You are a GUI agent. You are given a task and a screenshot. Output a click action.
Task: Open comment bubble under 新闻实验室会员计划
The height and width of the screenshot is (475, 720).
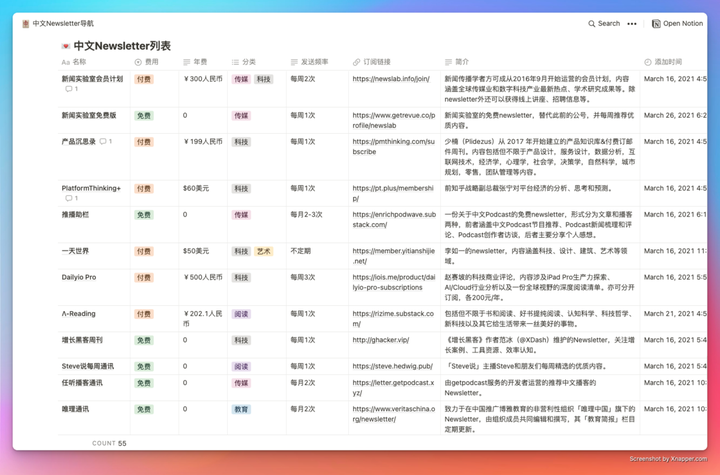click(x=70, y=90)
